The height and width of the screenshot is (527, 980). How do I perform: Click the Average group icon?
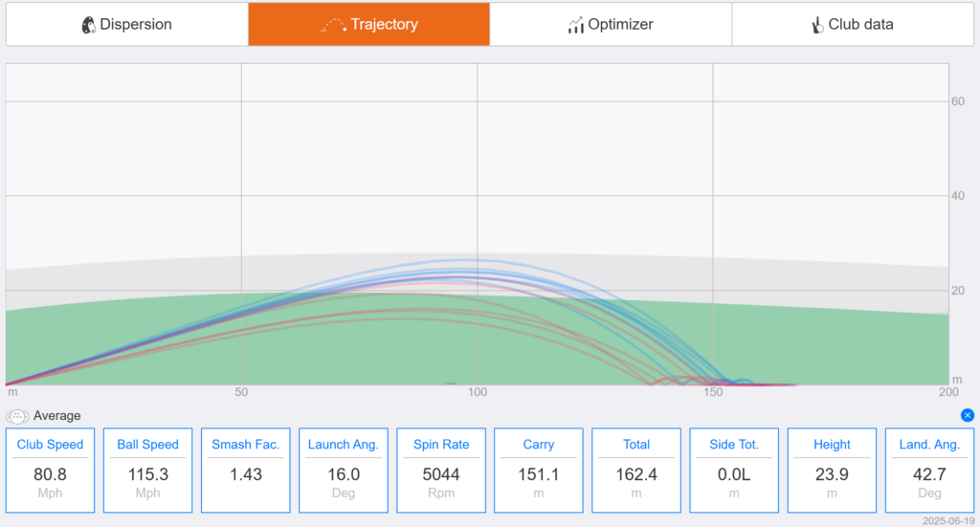17,416
